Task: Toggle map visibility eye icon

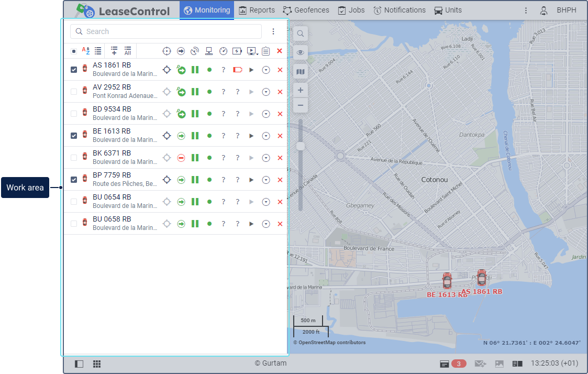Action: click(301, 52)
